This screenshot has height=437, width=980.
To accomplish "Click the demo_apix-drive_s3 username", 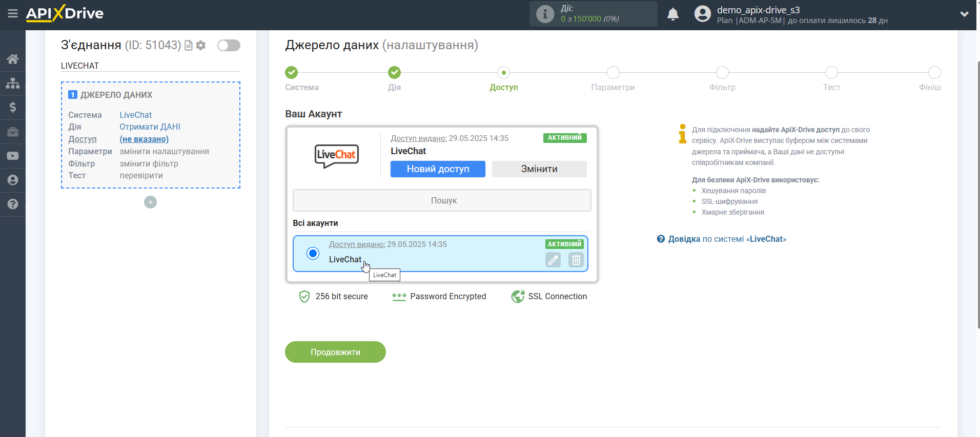I will (758, 10).
